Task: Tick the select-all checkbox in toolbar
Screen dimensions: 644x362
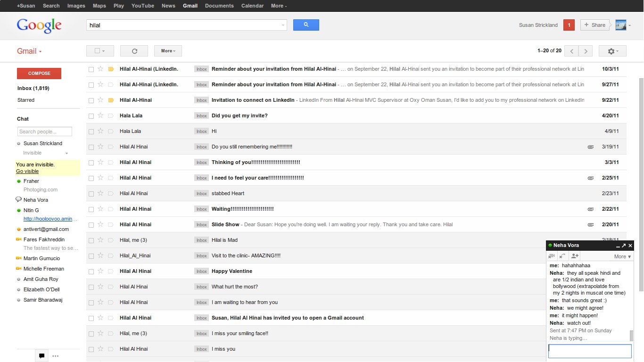Action: coord(97,51)
